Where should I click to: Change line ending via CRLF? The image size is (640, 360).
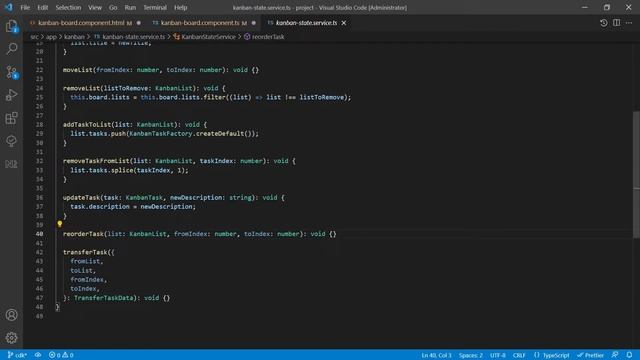tap(519, 355)
